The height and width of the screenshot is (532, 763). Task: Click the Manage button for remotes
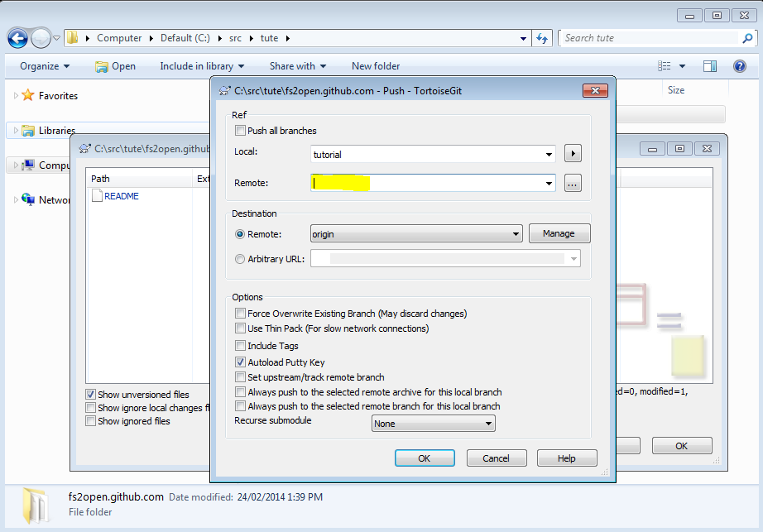(559, 234)
